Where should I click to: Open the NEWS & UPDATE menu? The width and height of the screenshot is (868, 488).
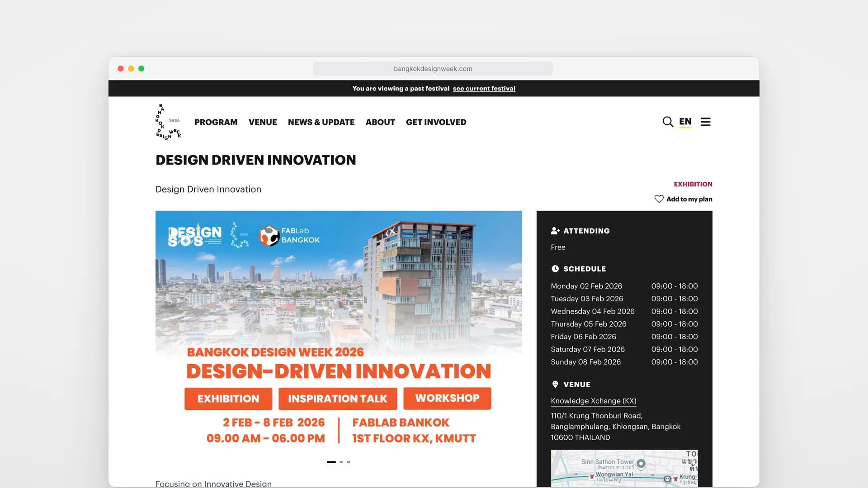321,122
